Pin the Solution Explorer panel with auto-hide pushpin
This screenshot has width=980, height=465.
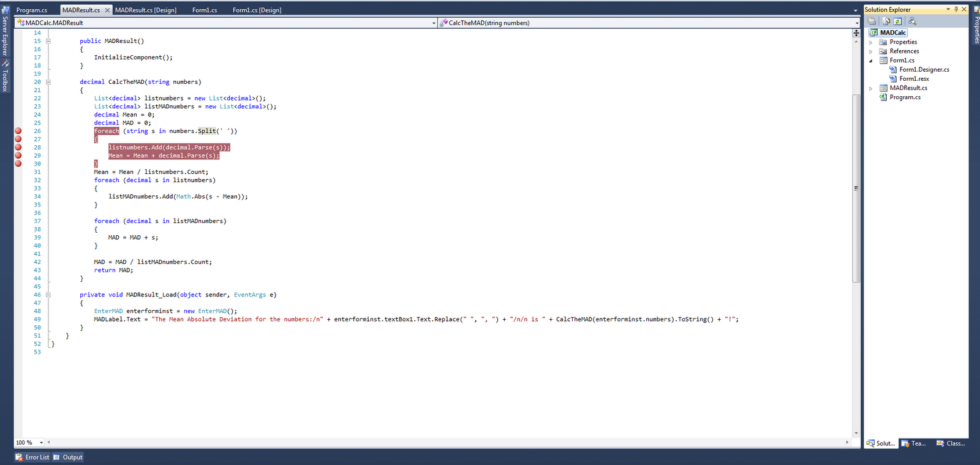[x=956, y=9]
